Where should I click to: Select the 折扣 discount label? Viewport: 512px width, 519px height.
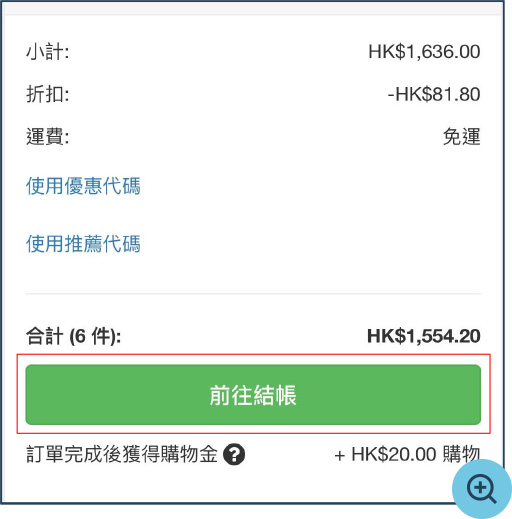pyautogui.click(x=48, y=94)
